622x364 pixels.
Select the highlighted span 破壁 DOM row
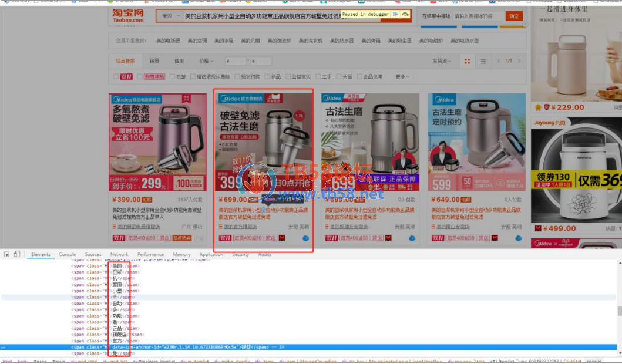[x=308, y=347]
